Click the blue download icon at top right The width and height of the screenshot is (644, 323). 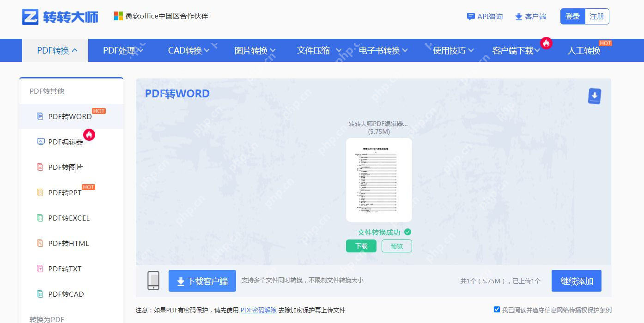click(x=594, y=96)
